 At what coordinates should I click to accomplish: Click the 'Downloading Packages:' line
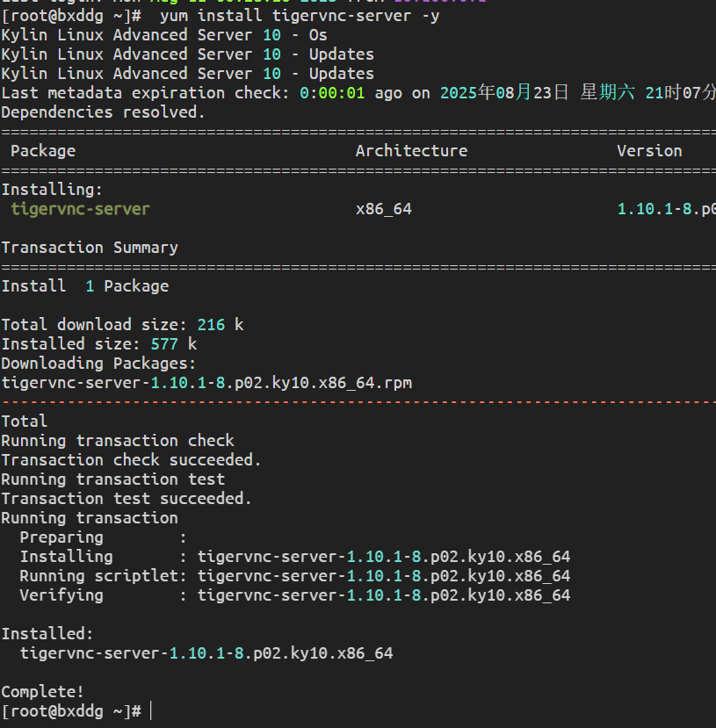coord(99,364)
